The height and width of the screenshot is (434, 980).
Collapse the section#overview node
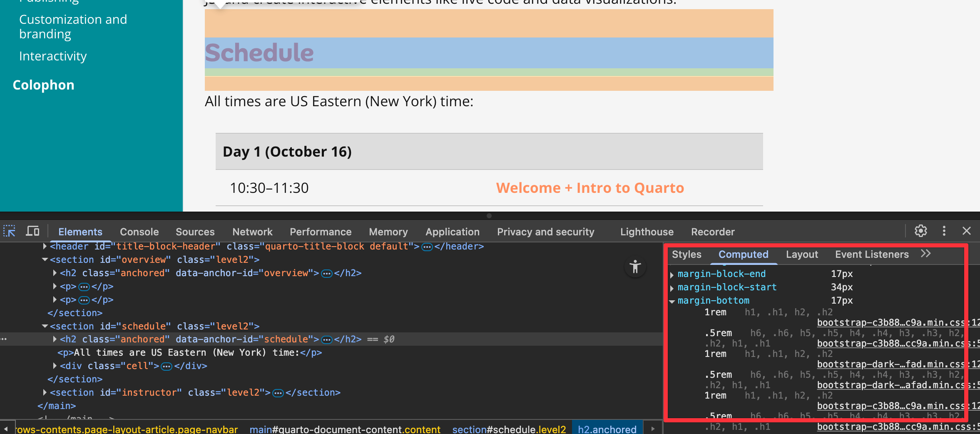(45, 260)
